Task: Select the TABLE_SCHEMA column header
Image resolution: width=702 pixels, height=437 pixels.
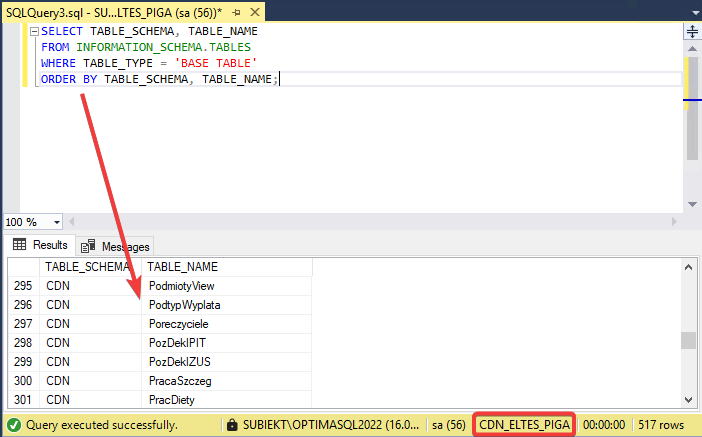Action: pyautogui.click(x=90, y=267)
